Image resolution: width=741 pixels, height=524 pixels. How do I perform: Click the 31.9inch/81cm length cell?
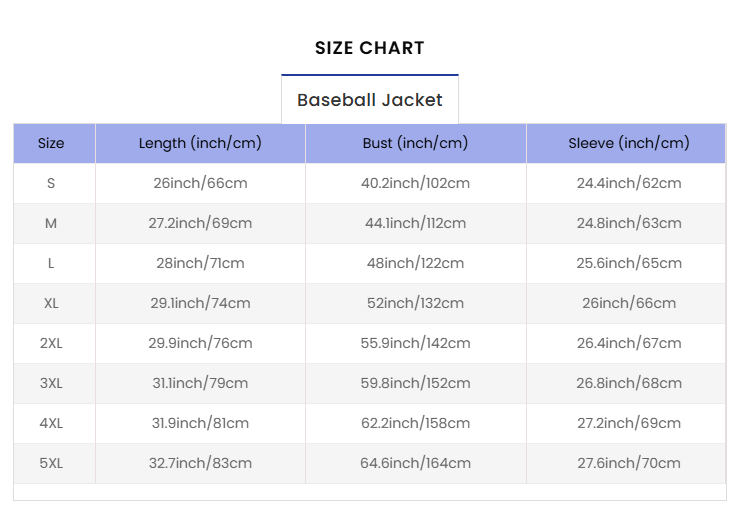(200, 423)
